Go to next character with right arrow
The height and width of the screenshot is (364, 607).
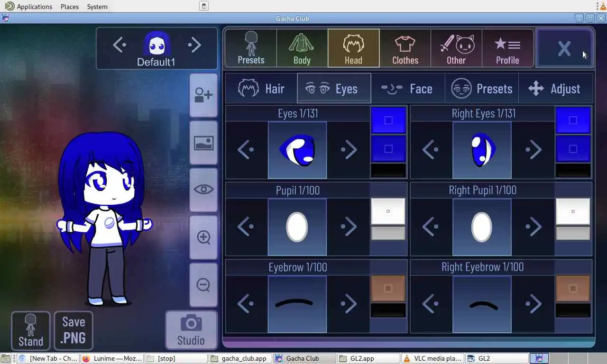194,45
